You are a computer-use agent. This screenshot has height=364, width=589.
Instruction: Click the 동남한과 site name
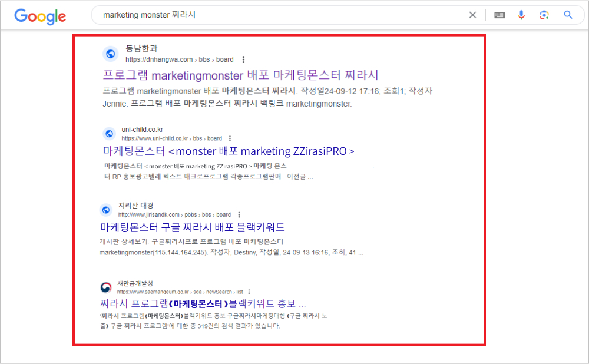point(141,48)
